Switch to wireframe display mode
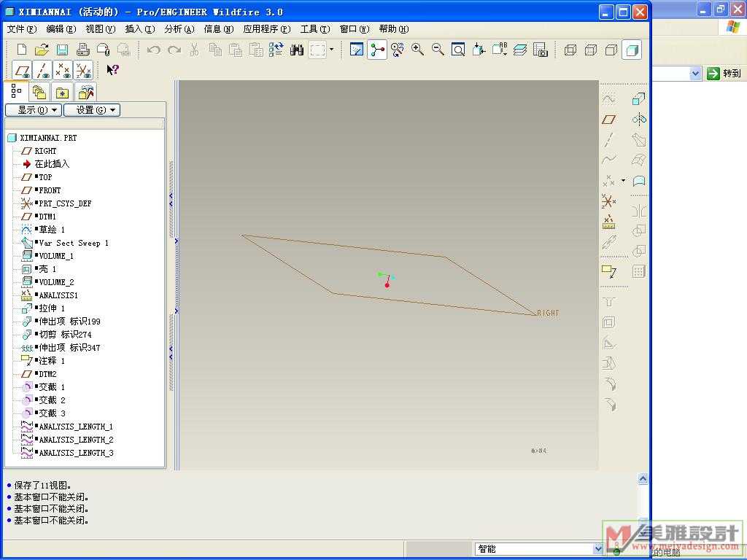747x560 pixels. (570, 50)
